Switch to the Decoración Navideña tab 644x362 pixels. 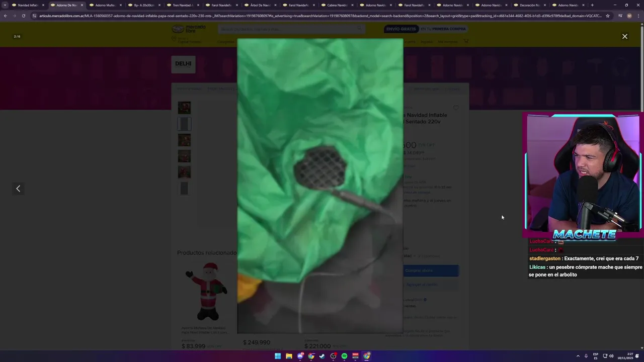529,5
